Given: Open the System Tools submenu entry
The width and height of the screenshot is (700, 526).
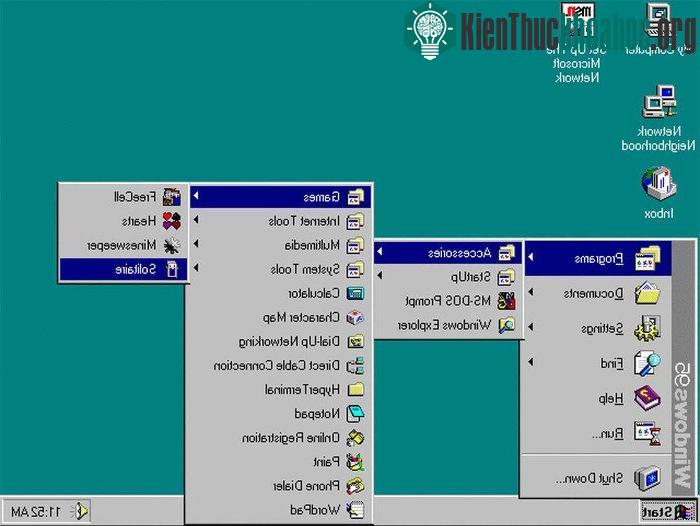Looking at the screenshot, I should 280,269.
